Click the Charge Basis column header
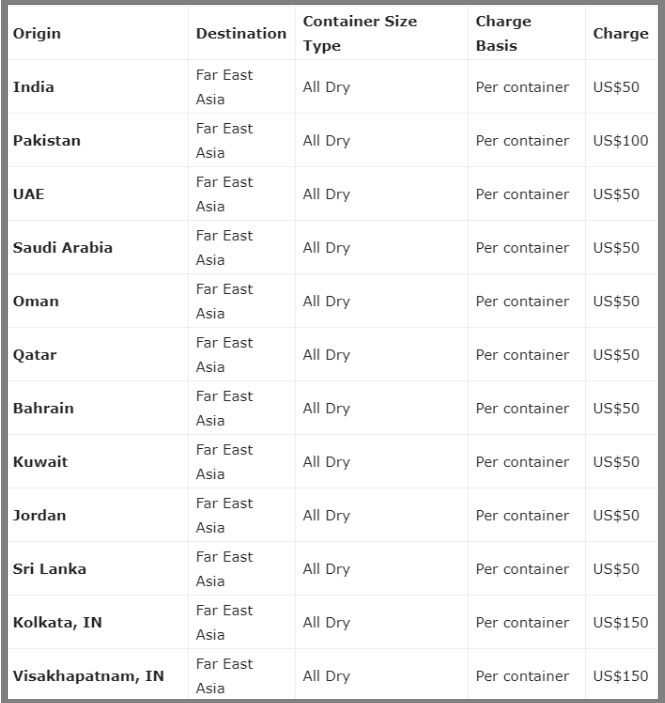 pyautogui.click(x=504, y=34)
